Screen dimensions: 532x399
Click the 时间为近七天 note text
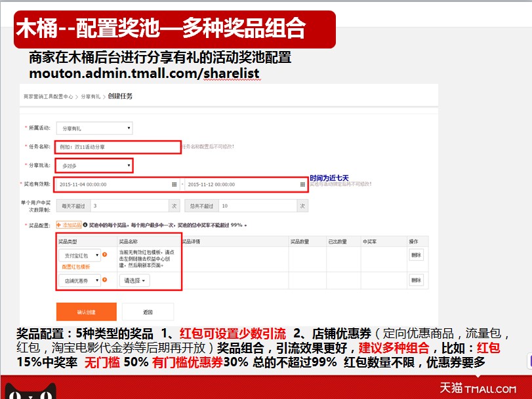329,178
